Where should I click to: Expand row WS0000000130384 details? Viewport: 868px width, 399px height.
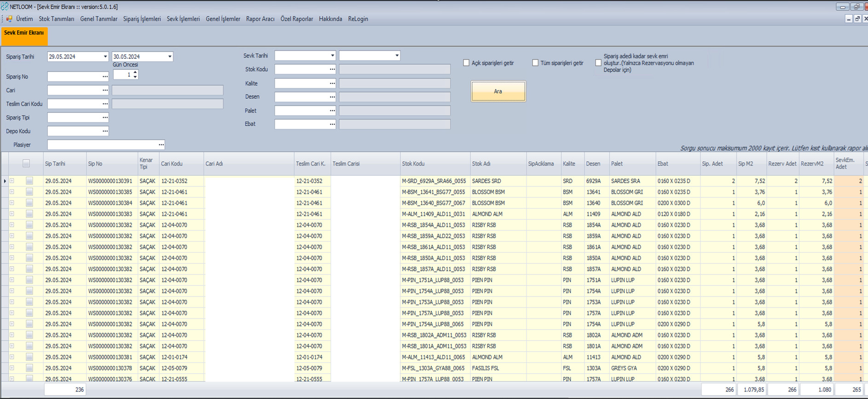(x=12, y=203)
